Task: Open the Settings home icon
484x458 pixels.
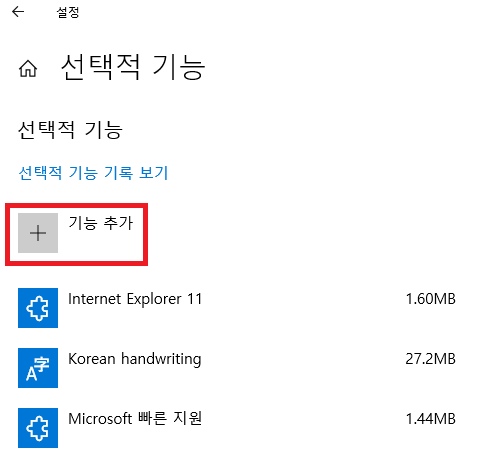Action: coord(28,69)
